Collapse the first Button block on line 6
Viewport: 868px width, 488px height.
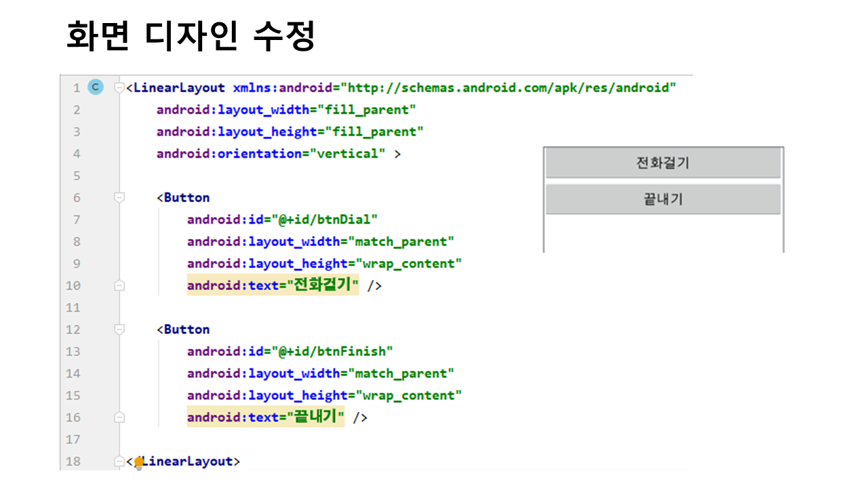click(x=119, y=197)
